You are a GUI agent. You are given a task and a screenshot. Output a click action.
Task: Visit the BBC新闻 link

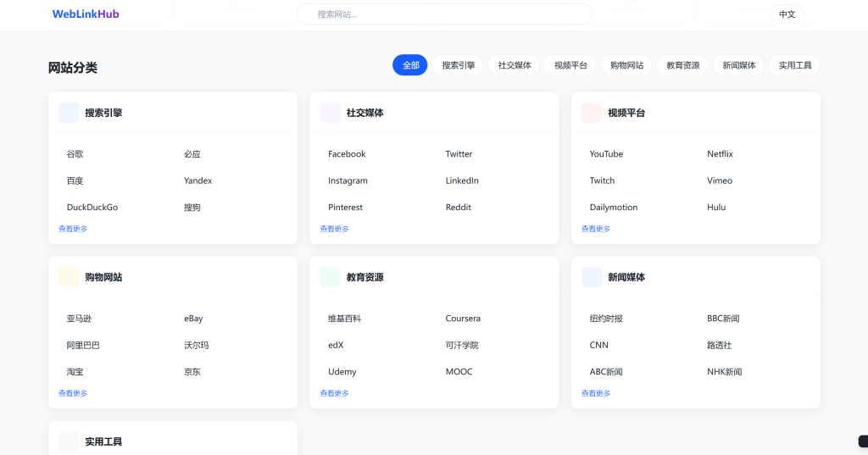click(724, 319)
